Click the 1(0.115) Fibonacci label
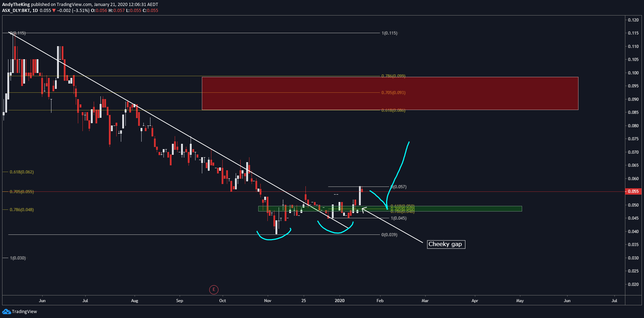Image resolution: width=644 pixels, height=318 pixels. [x=389, y=33]
